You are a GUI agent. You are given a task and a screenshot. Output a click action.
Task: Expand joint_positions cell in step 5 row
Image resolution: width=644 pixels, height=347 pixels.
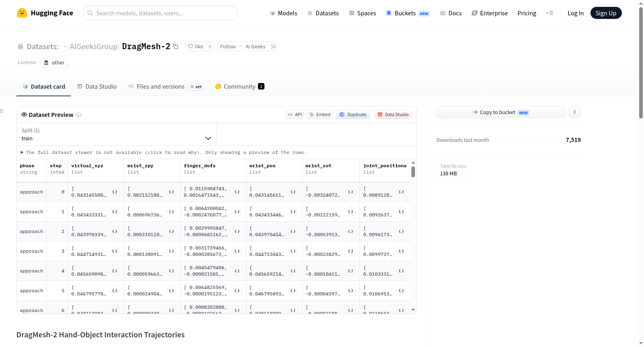pyautogui.click(x=401, y=291)
